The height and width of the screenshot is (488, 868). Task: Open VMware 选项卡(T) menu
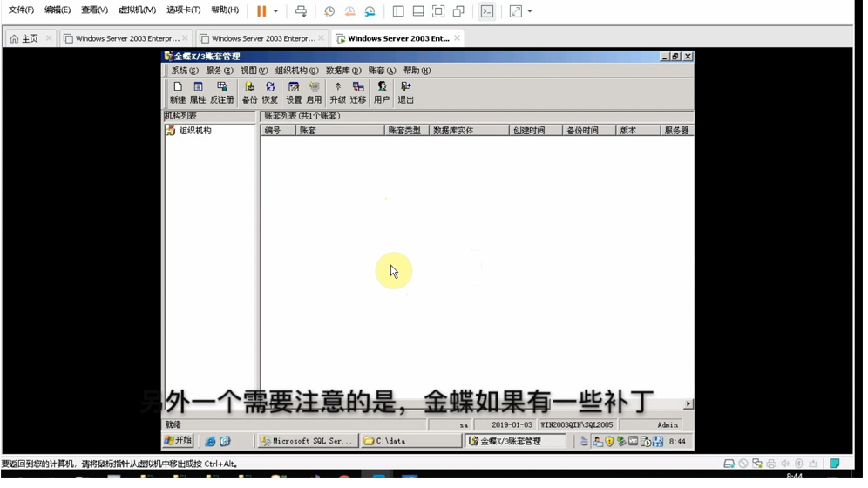[183, 10]
